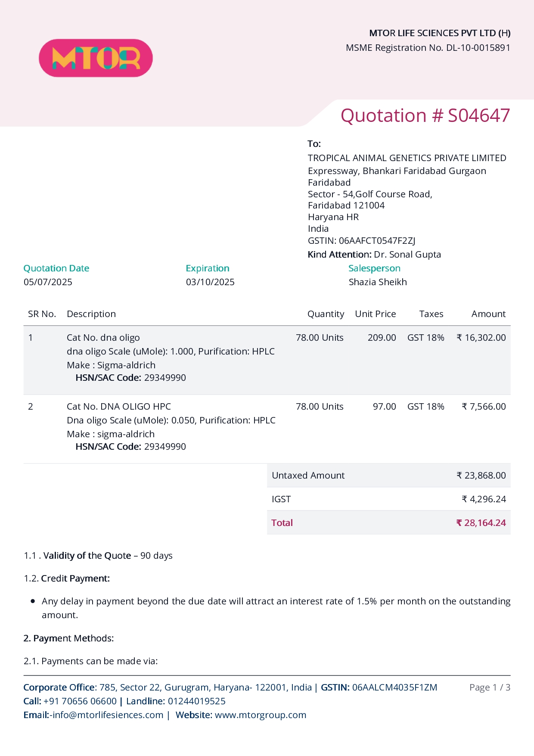534x756 pixels.
Task: Open the www.mtorgroup.com website link
Action: pos(261,715)
